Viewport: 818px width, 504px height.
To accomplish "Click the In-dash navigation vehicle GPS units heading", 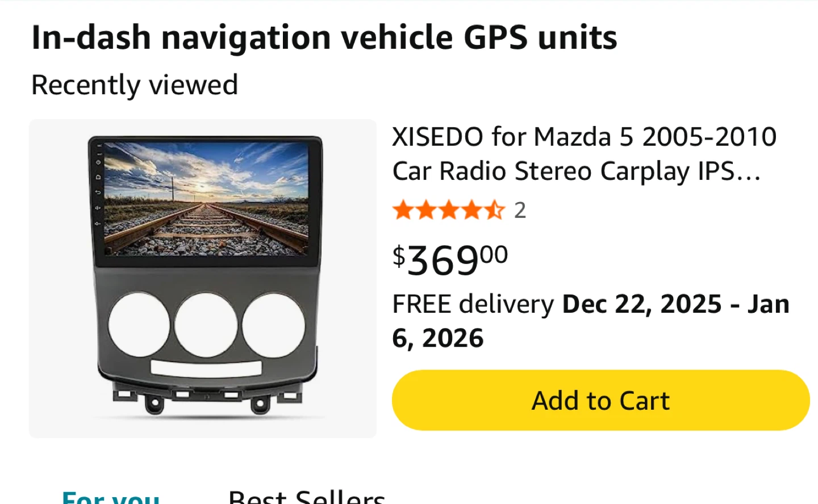I will (324, 37).
